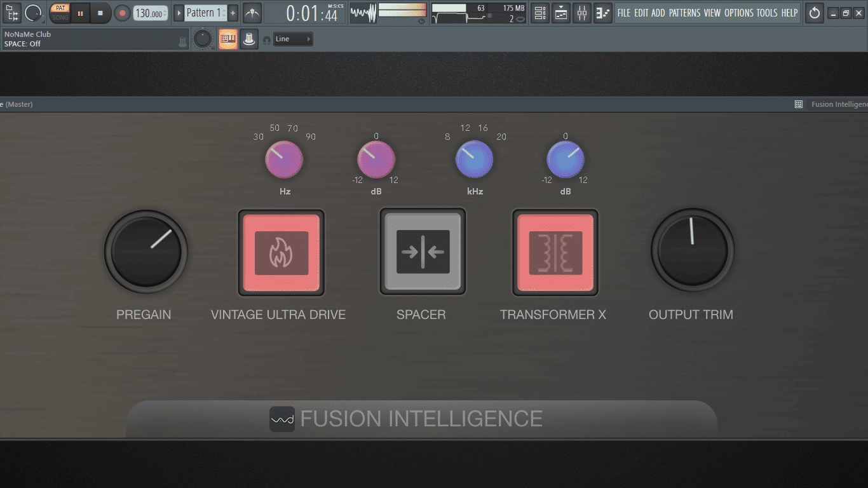This screenshot has width=868, height=488.
Task: Click the VINTAGE ULTRA DRIVE label
Action: [x=278, y=315]
